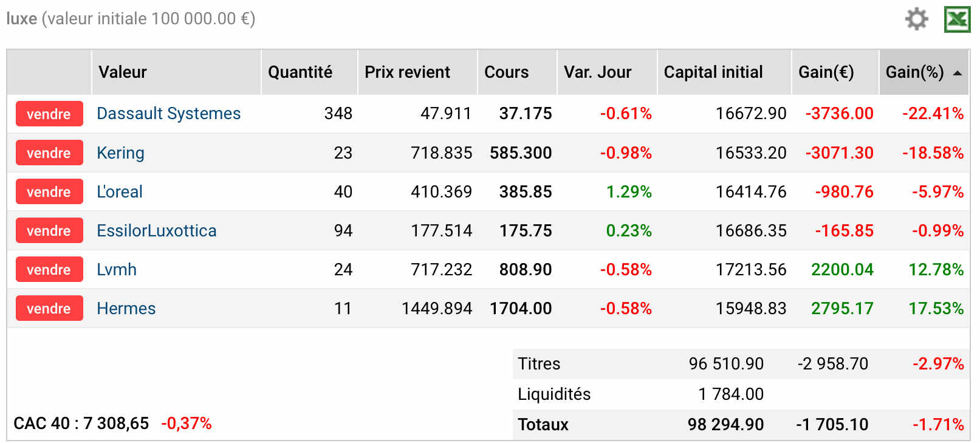Screen dimensions: 980x443
Task: Click Dassault Systemes gain -3736.00
Action: (839, 114)
